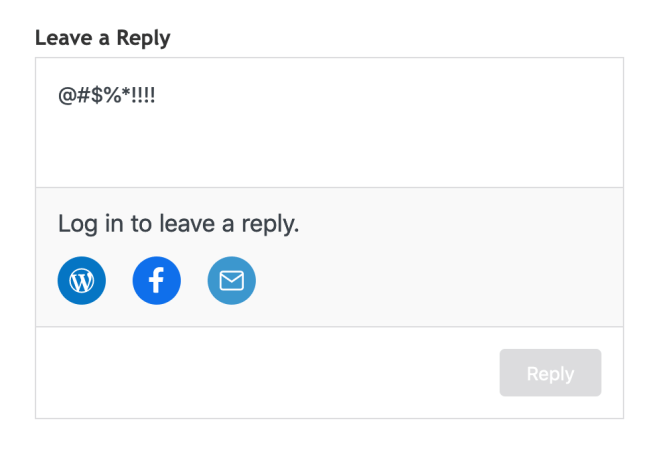This screenshot has height=450, width=655.
Task: Pick Facebook as the login method
Action: [157, 281]
